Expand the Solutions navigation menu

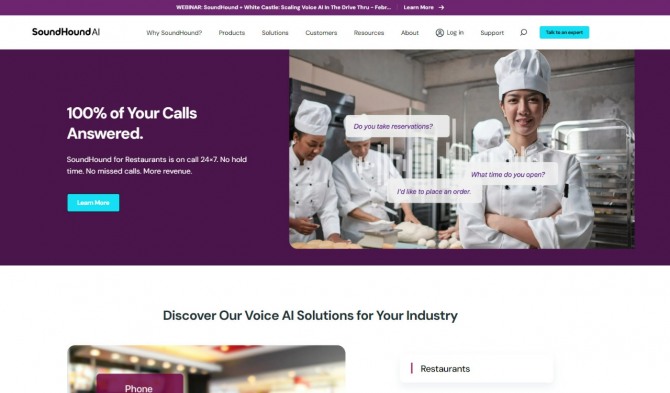[275, 32]
